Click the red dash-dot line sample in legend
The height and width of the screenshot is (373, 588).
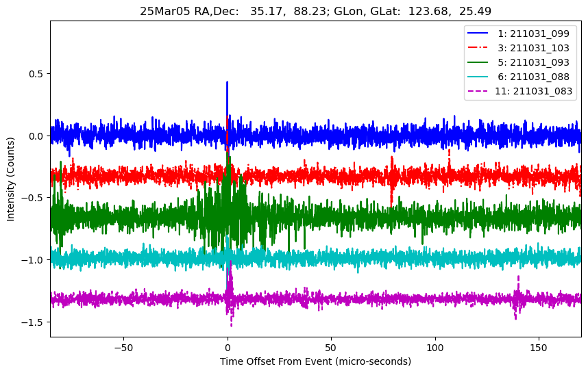478,47
